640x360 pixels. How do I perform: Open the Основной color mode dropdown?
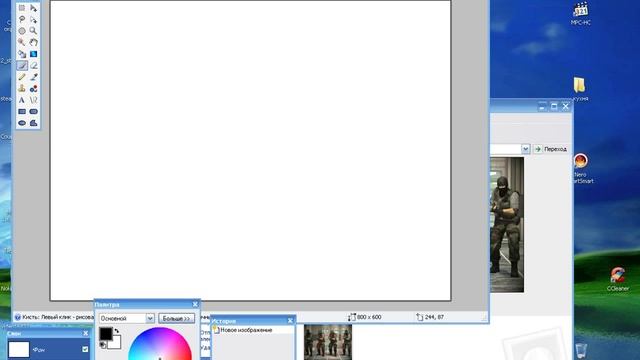[x=150, y=318]
